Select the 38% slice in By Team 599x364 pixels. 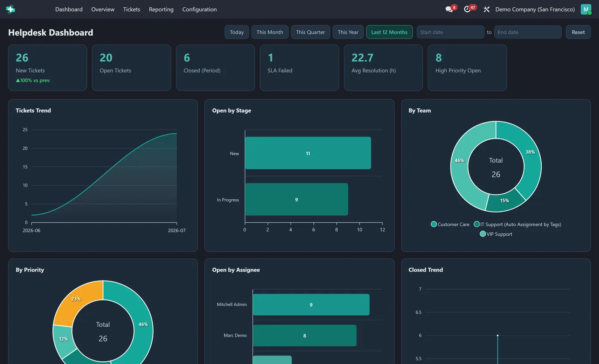530,152
